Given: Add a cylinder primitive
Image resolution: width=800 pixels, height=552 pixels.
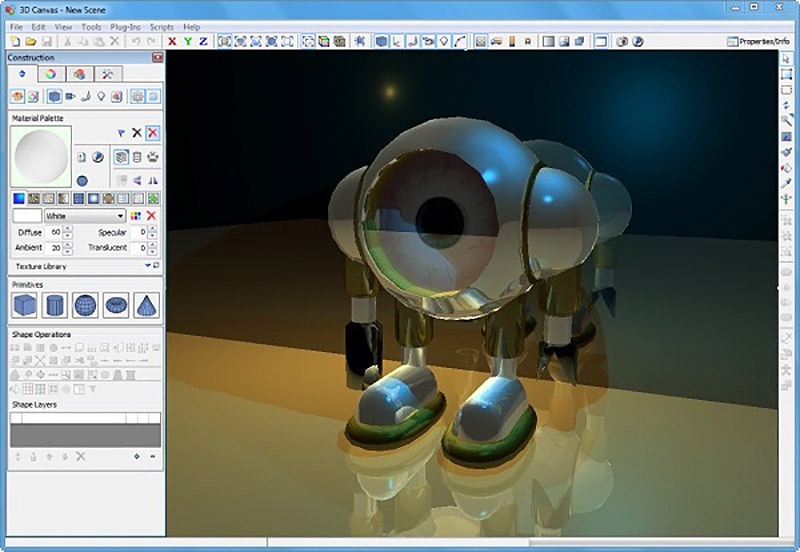Looking at the screenshot, I should (x=55, y=305).
